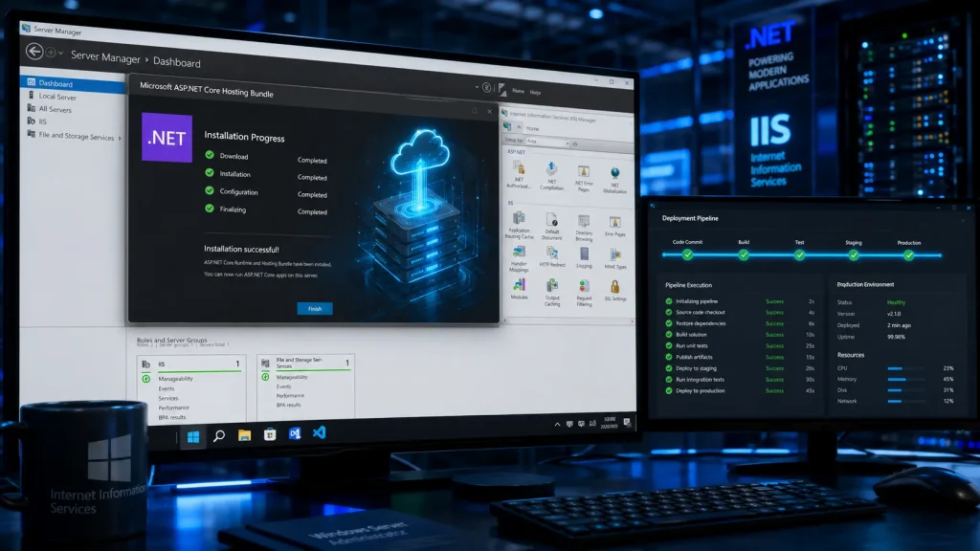This screenshot has width=980, height=551.
Task: Click the Server Manager back arrow
Action: point(34,51)
